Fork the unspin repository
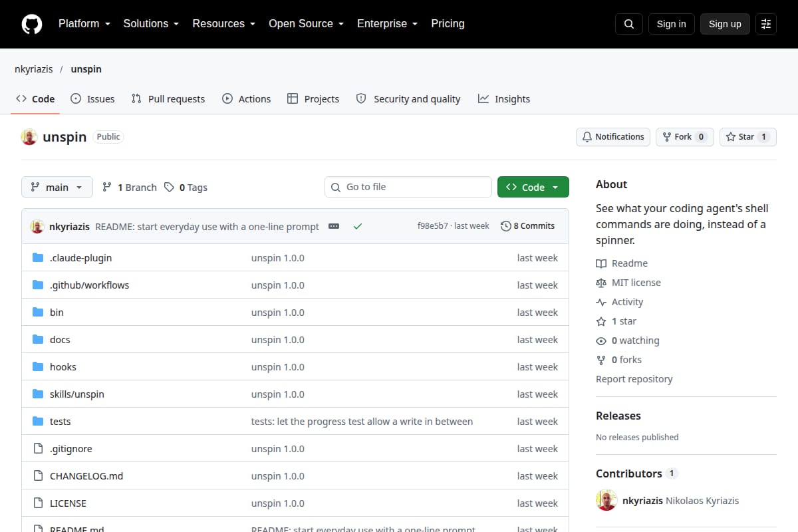 click(685, 137)
